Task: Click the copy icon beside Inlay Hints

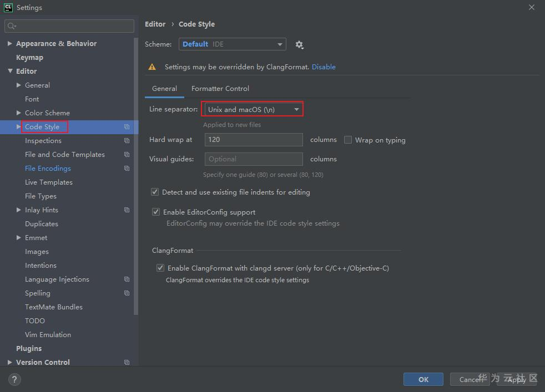Action: tap(127, 210)
